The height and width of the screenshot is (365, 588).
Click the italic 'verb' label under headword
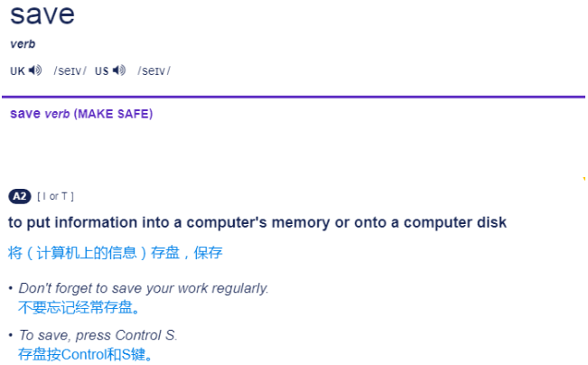pos(23,44)
